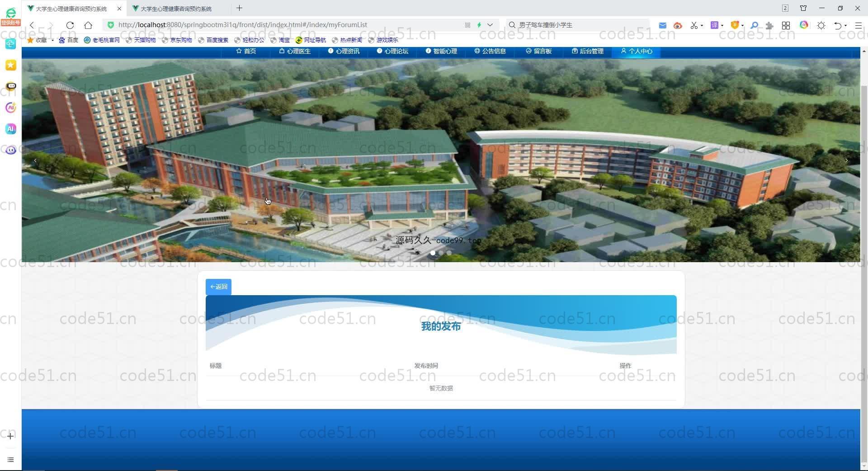Click the 登录账号 browser login logo
Screen dimensions: 868x471
pyautogui.click(x=10, y=16)
